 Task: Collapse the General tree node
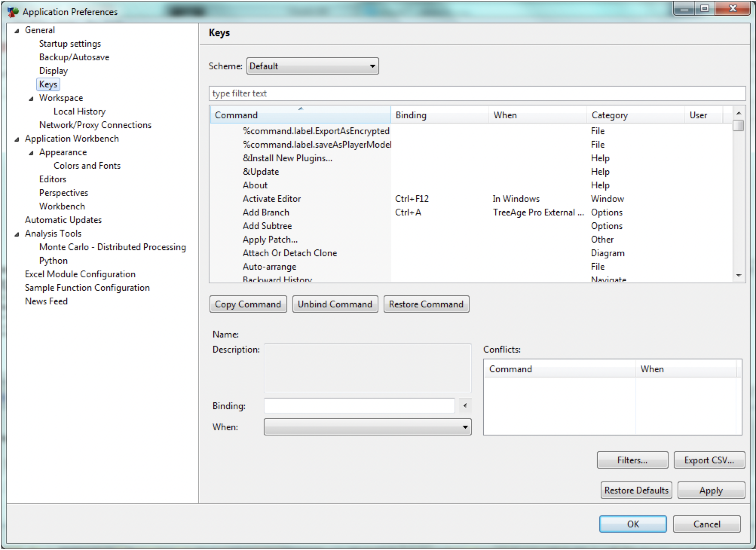[17, 30]
